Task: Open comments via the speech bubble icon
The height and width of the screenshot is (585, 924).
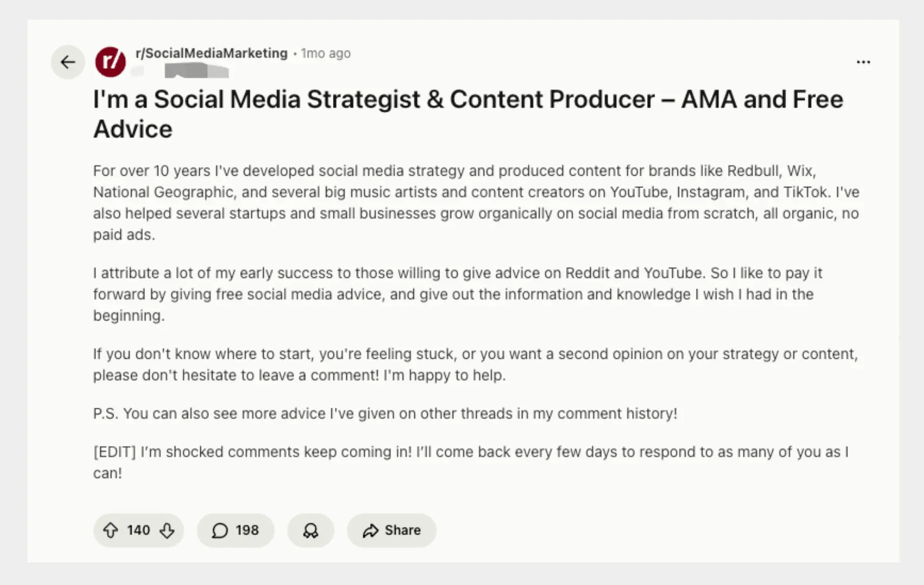Action: click(220, 531)
